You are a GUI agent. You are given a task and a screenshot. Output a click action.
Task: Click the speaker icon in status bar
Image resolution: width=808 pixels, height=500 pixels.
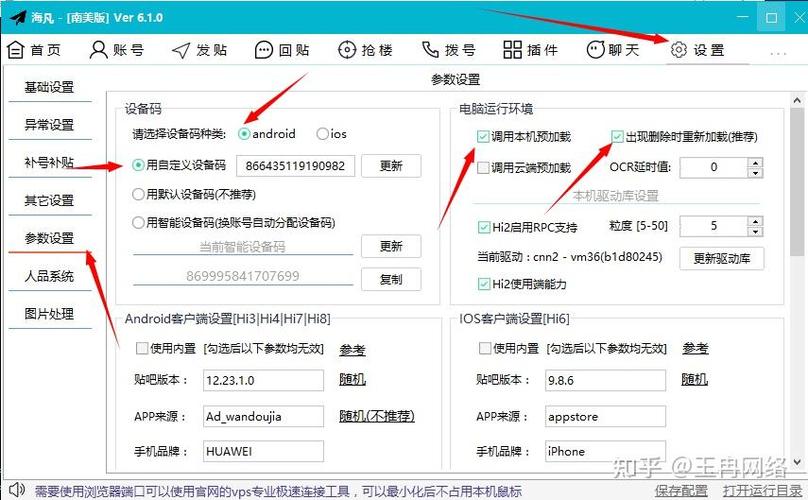point(17,490)
